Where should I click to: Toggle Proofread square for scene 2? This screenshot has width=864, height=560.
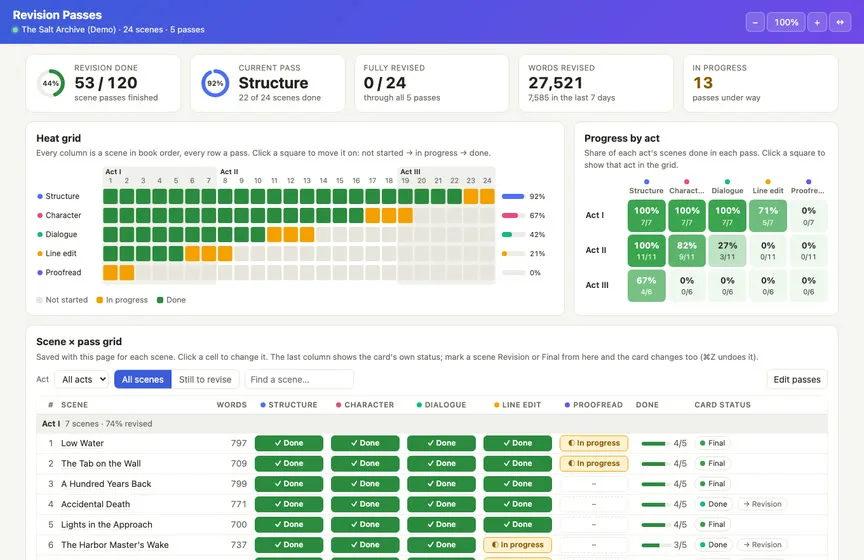(127, 272)
